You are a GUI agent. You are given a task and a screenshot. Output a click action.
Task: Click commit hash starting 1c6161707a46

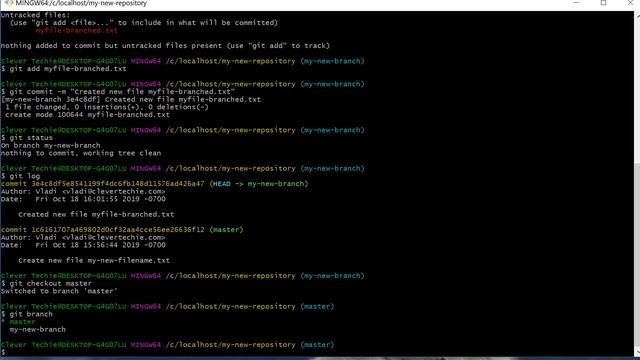pos(118,230)
